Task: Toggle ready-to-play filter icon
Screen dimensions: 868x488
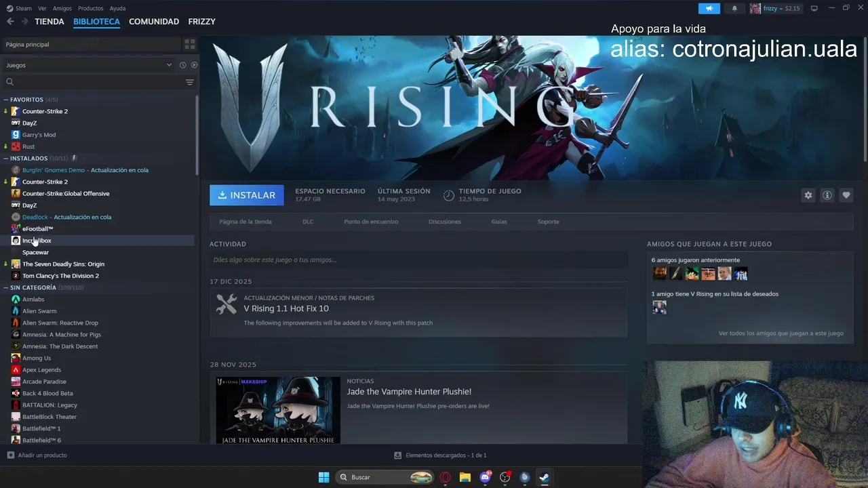Action: tap(194, 65)
